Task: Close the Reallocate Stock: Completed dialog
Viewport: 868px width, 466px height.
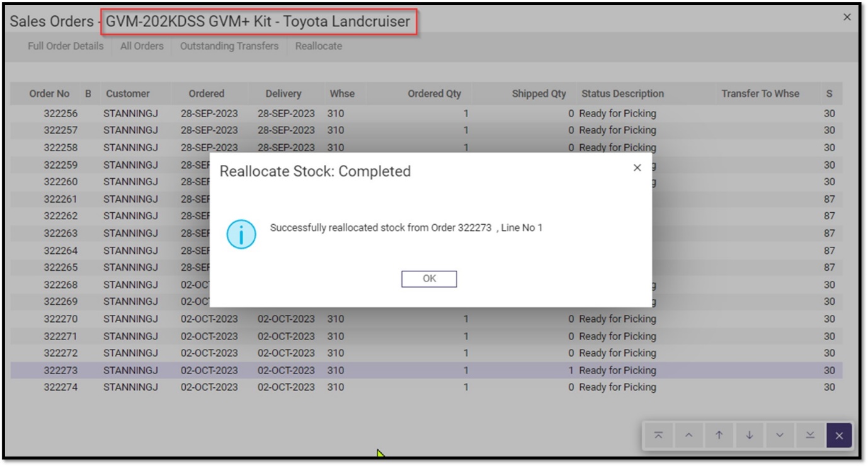Action: pyautogui.click(x=637, y=168)
